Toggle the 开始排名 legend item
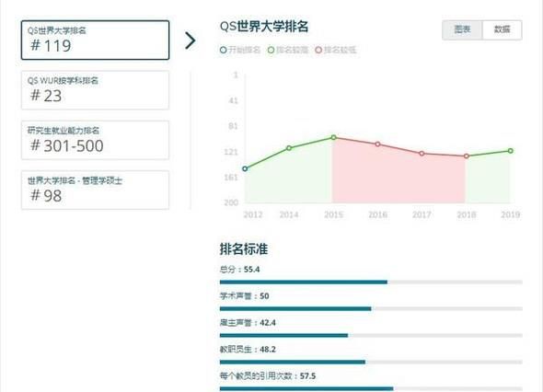 tap(240, 50)
